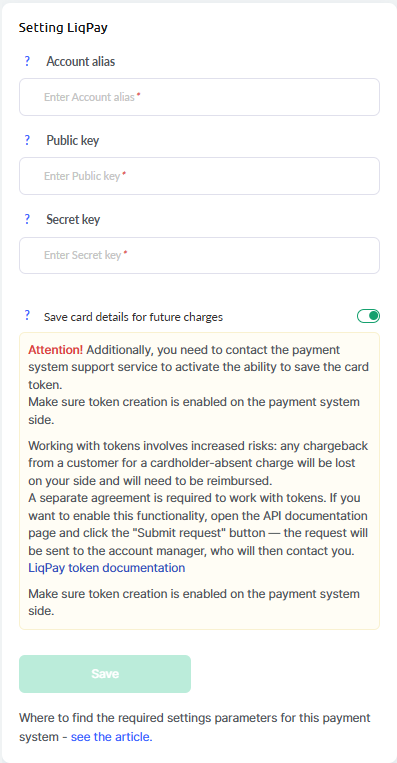Click the help icon beside Account alias
This screenshot has width=397, height=763.
coord(27,61)
